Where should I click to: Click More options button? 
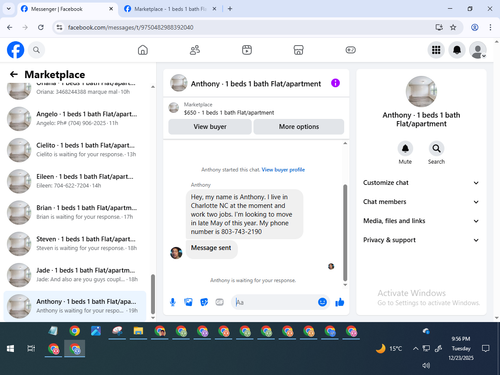pos(299,127)
